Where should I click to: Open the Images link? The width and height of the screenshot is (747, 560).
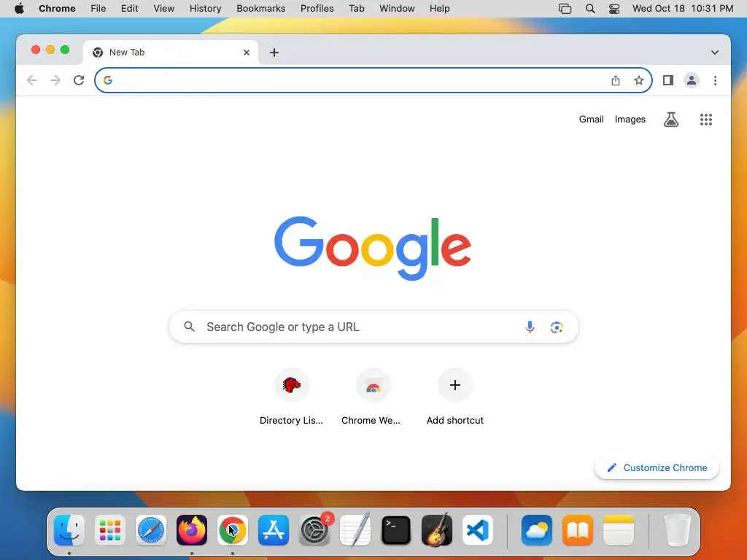pos(630,119)
